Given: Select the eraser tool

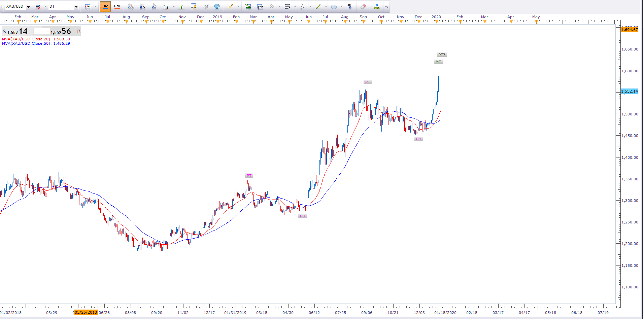Looking at the screenshot, I should [363, 6].
